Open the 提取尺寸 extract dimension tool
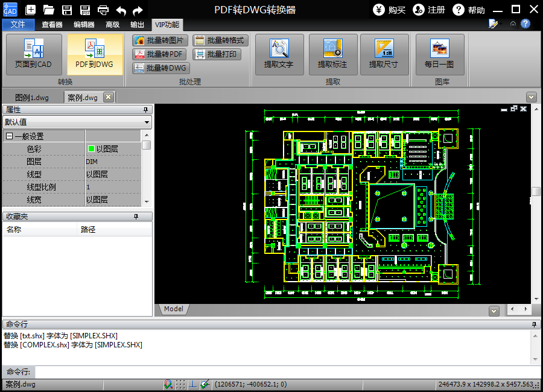 (x=384, y=54)
